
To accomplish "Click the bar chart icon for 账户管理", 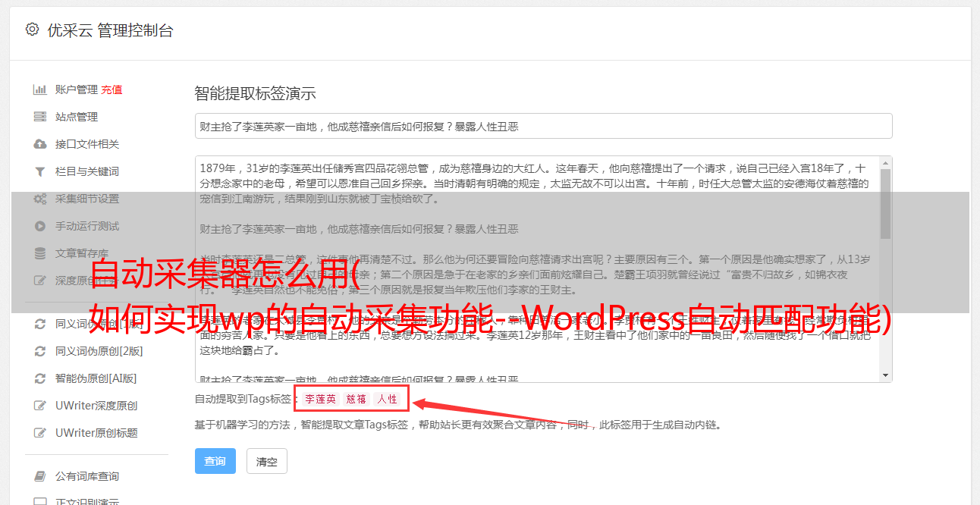I will click(40, 89).
